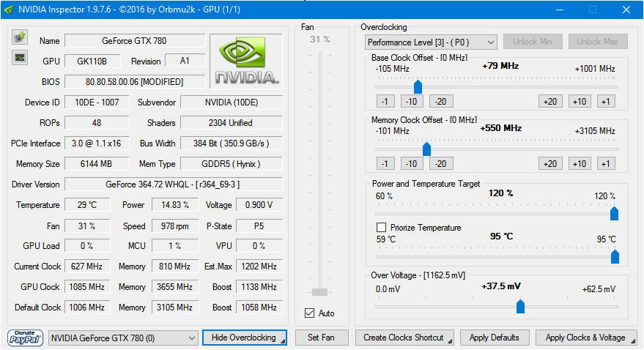Click the Memory Size value 6144 MB
This screenshot has width=644, height=350.
click(97, 164)
